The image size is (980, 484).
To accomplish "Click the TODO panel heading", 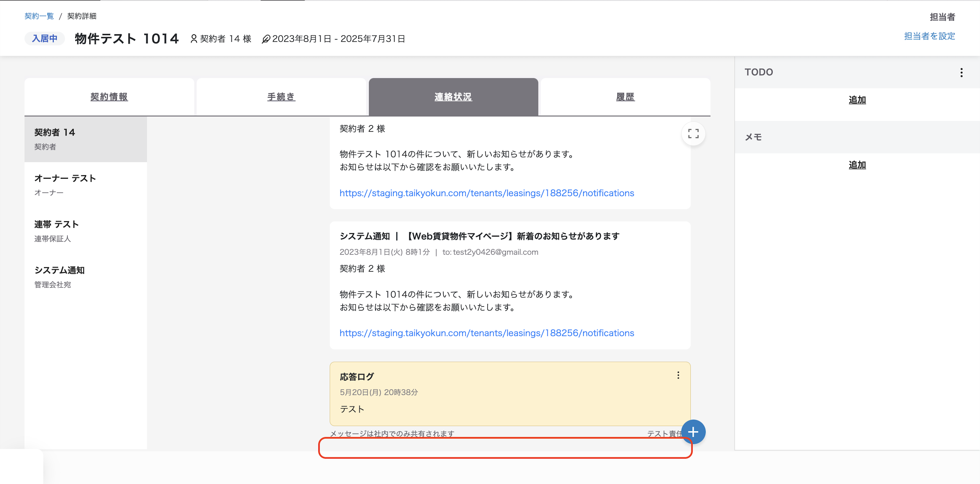I will coord(759,72).
